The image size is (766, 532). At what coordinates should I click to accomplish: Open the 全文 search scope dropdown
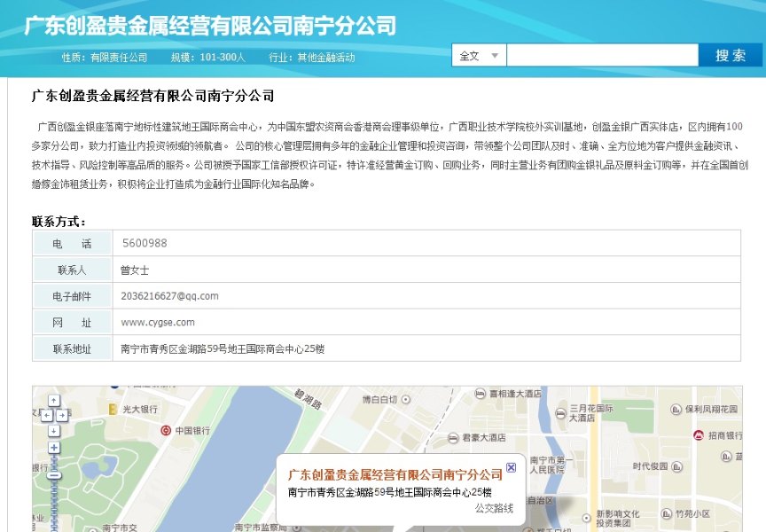480,56
